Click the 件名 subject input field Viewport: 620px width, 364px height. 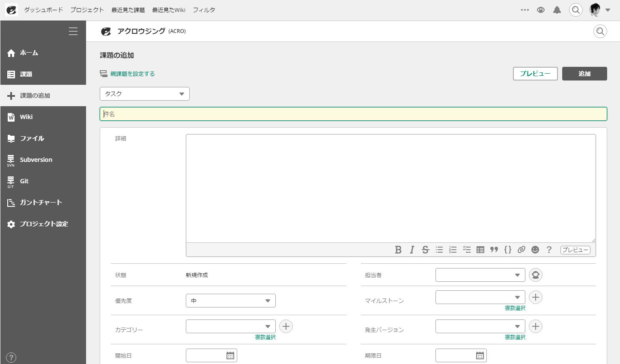pyautogui.click(x=353, y=114)
